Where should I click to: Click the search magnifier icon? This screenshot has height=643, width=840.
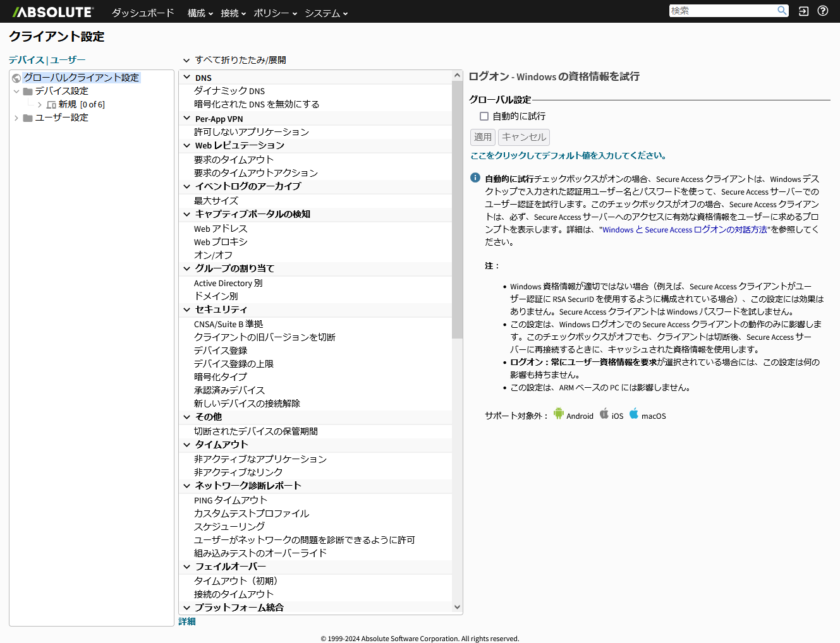[x=782, y=11]
